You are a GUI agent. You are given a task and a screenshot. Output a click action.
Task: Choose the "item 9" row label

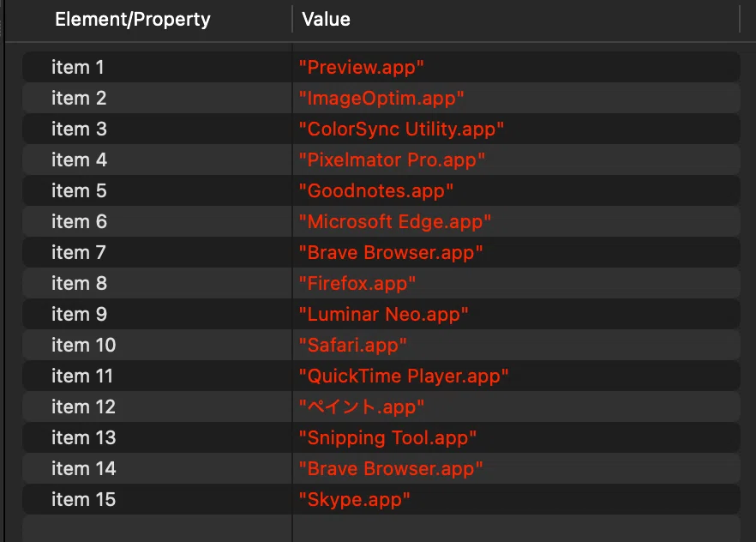79,314
